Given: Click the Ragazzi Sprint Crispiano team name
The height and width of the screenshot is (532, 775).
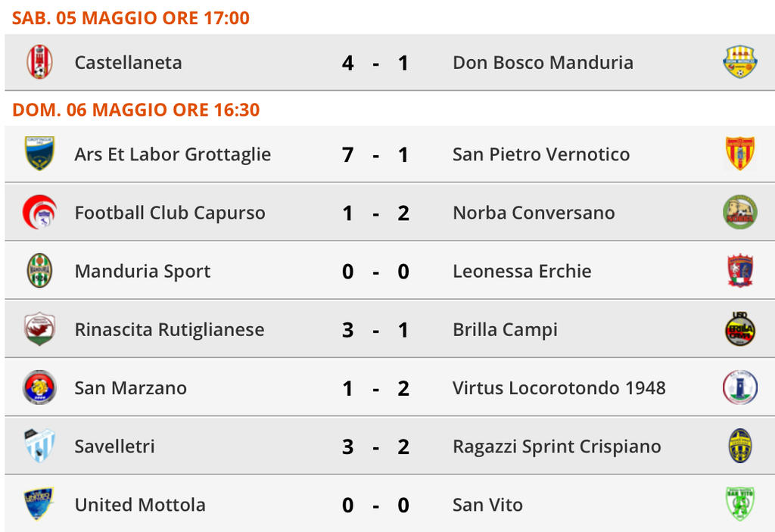Looking at the screenshot, I should pyautogui.click(x=557, y=446).
